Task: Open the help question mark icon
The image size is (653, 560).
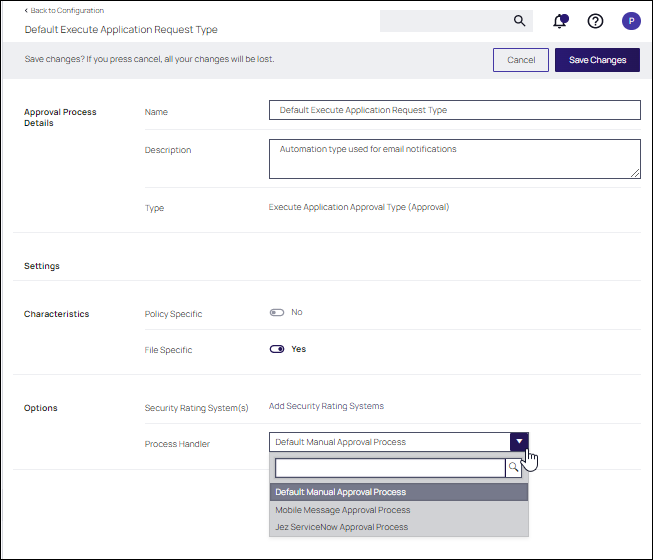Action: pos(595,21)
